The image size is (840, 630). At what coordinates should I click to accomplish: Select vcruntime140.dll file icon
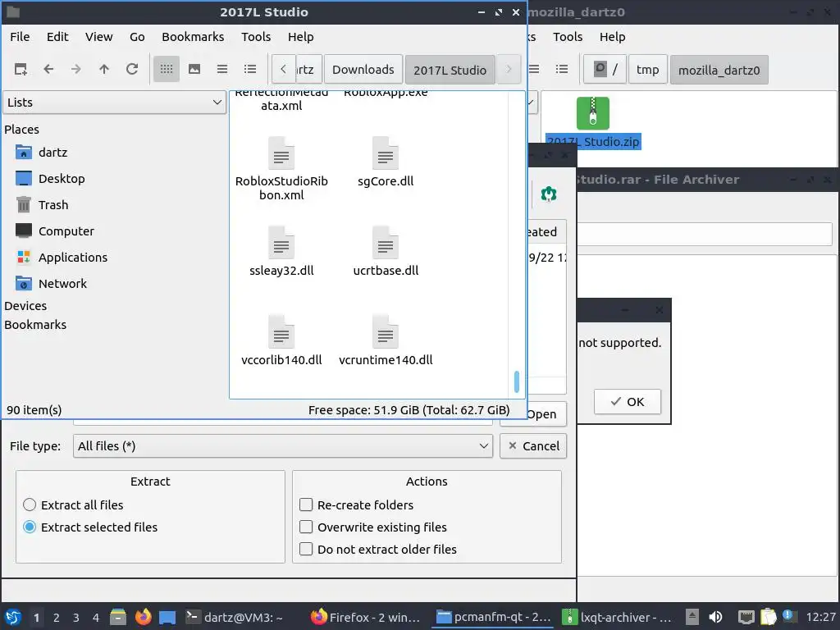pyautogui.click(x=386, y=332)
